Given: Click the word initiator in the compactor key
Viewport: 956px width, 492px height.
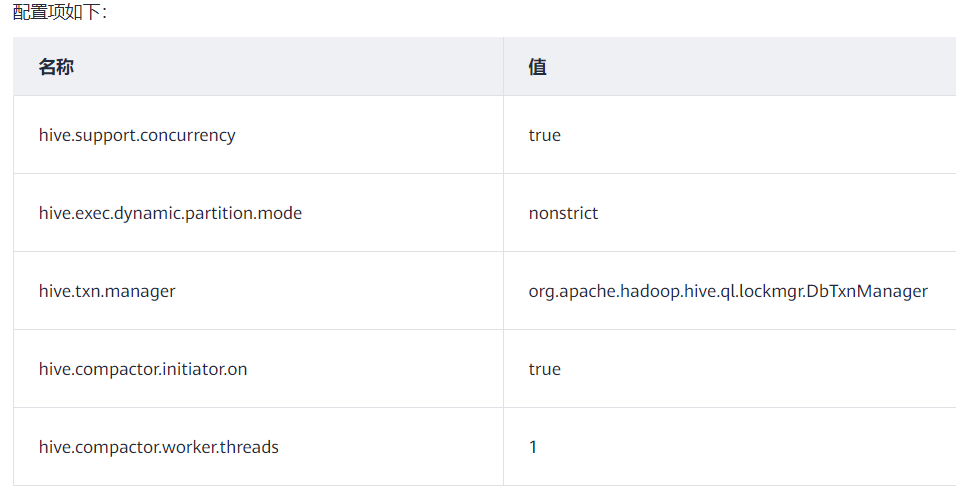Looking at the screenshot, I should coord(191,369).
